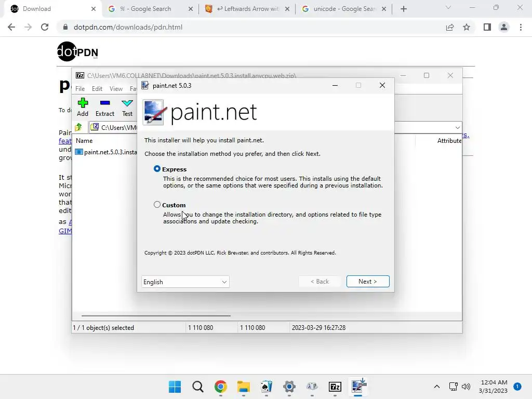The width and height of the screenshot is (532, 399).
Task: Open Windows Search from the taskbar
Action: (198, 387)
